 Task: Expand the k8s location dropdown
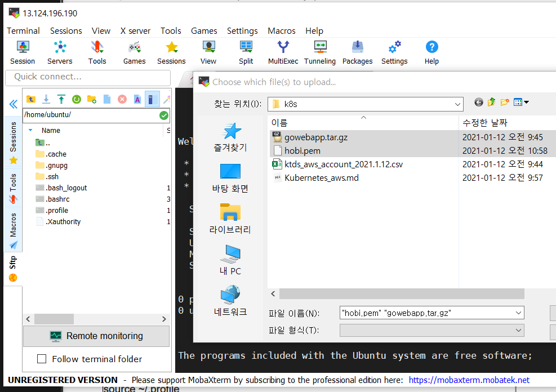pos(458,105)
